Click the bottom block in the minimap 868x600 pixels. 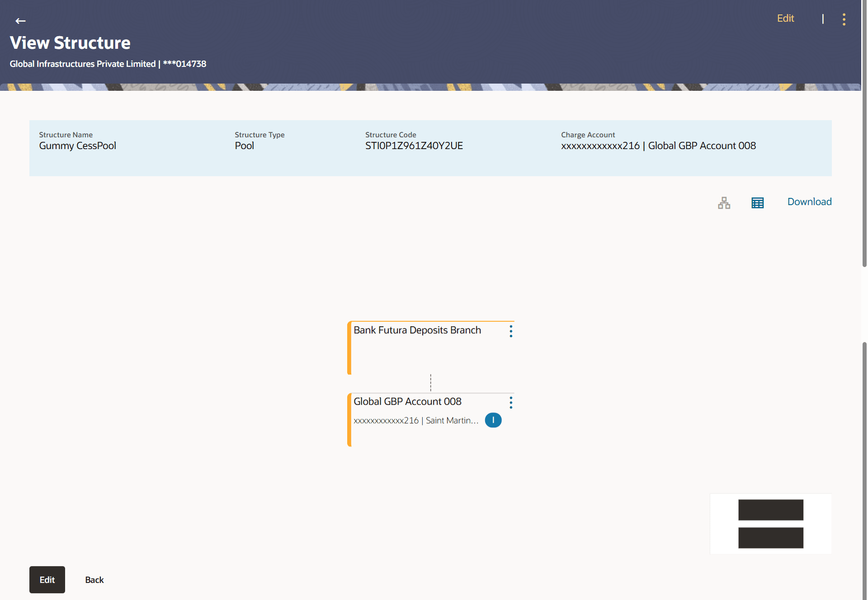pyautogui.click(x=770, y=538)
